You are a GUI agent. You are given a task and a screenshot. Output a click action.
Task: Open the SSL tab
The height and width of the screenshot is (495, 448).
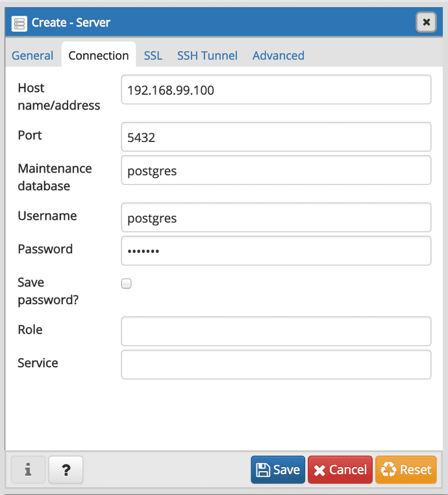pyautogui.click(x=153, y=56)
